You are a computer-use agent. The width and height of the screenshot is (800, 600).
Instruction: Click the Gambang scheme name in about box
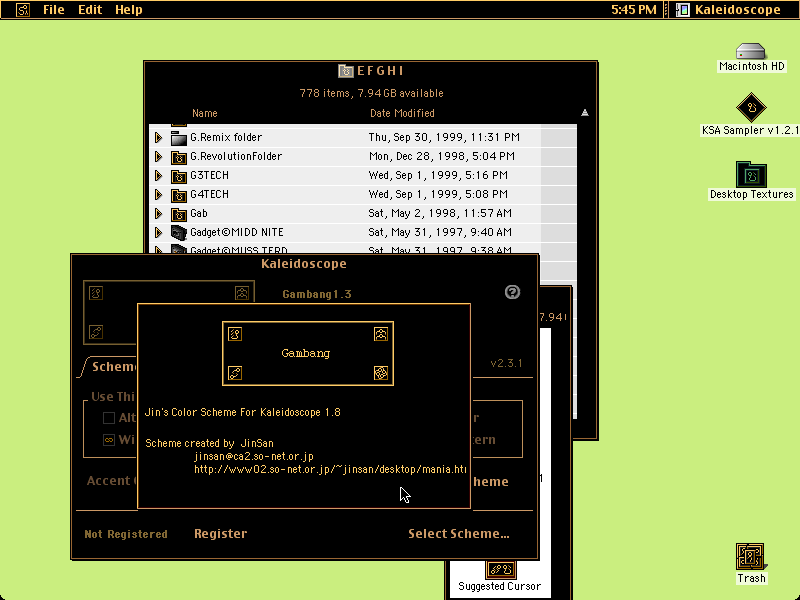(306, 353)
